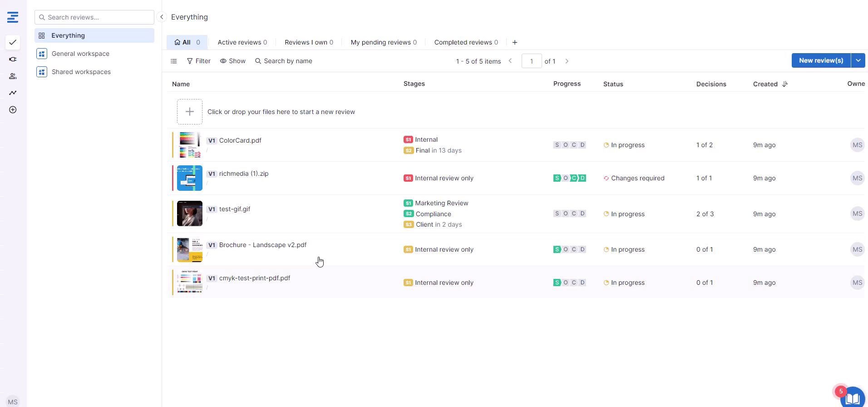The width and height of the screenshot is (868, 407).
Task: Click the list view menu icon
Action: click(x=174, y=61)
